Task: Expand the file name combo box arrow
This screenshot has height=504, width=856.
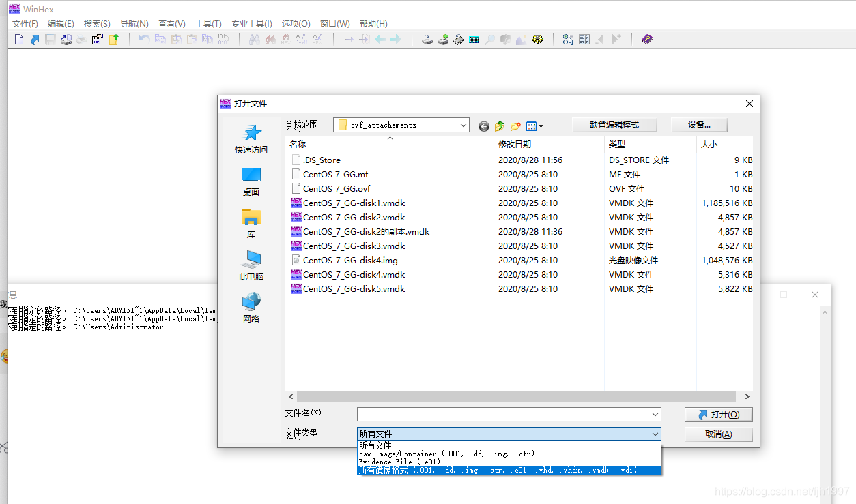Action: point(655,415)
